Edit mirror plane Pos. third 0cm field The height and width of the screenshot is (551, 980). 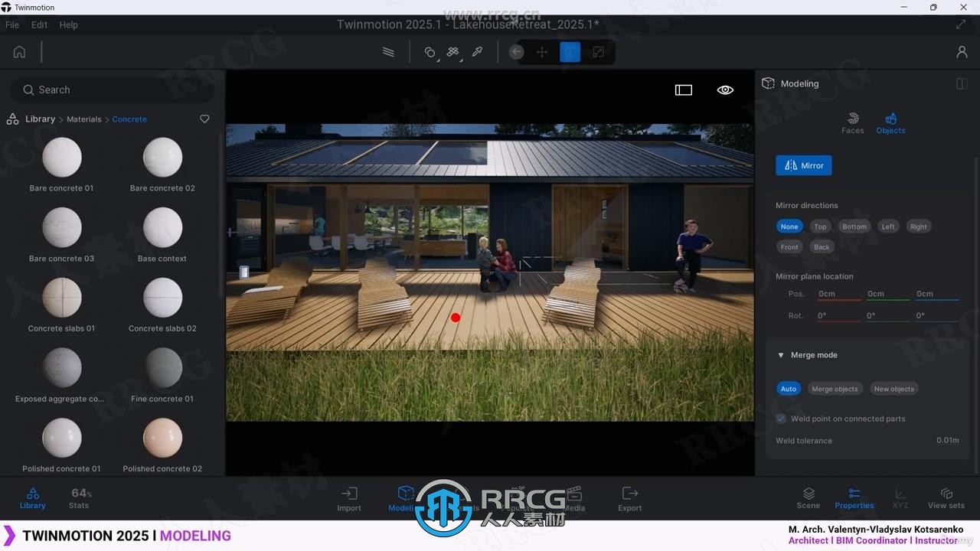pos(937,294)
